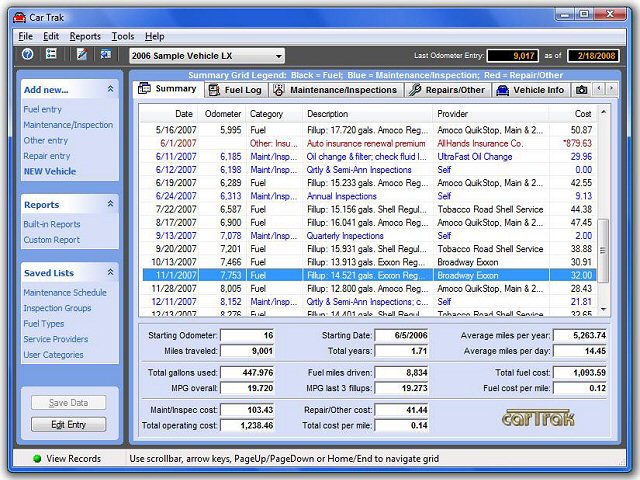This screenshot has width=640, height=480.
Task: Click the grid vertical scrollbar thumb
Action: tap(602, 251)
